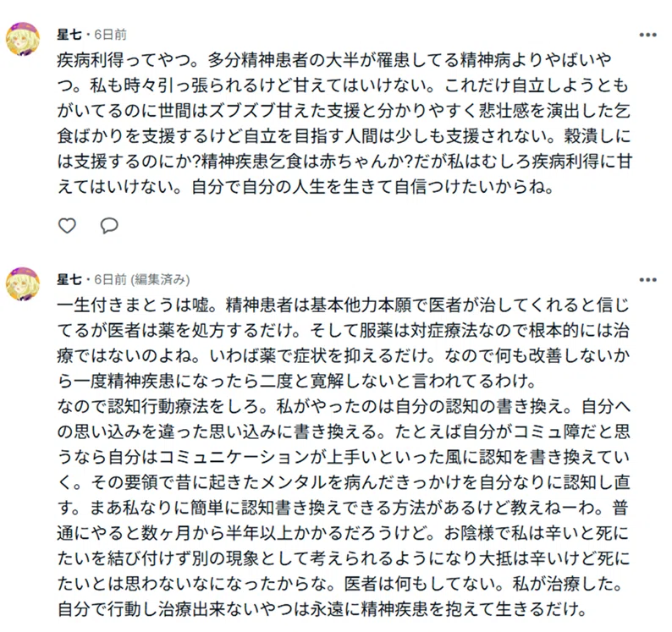Click the (編集済み) edited label
The width and height of the screenshot is (672, 632).
click(x=160, y=279)
